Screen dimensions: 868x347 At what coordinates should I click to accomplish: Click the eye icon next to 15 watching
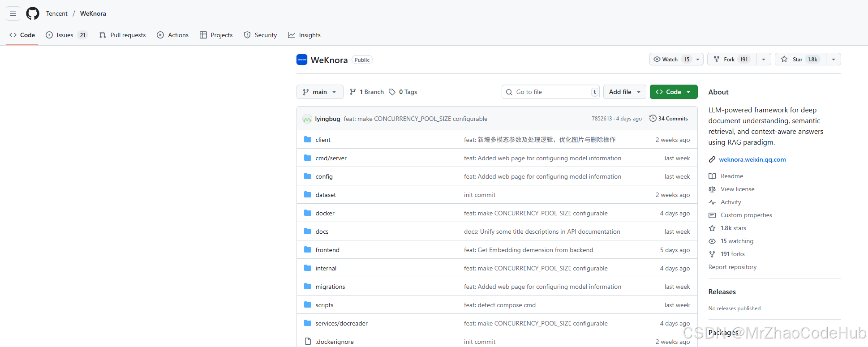pos(712,241)
